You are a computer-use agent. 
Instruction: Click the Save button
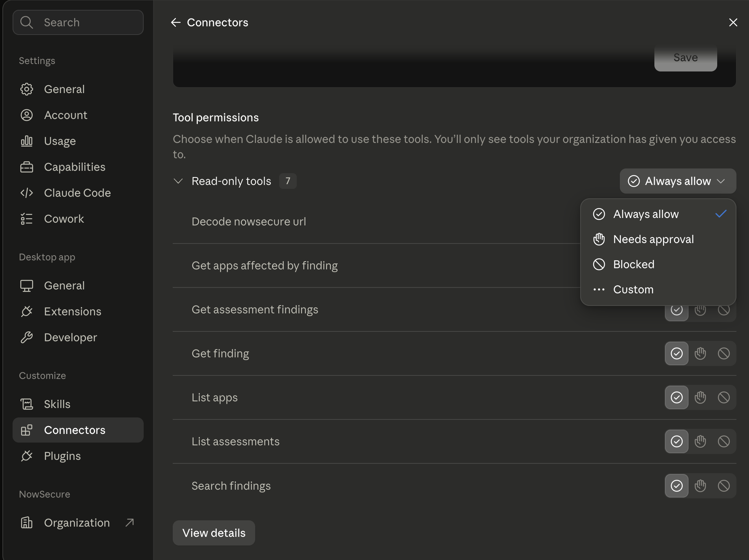685,58
